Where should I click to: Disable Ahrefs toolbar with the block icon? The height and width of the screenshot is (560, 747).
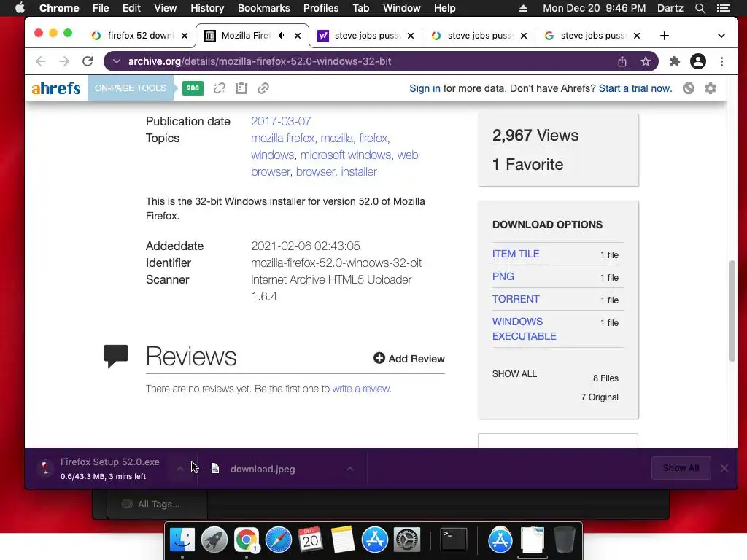point(689,88)
